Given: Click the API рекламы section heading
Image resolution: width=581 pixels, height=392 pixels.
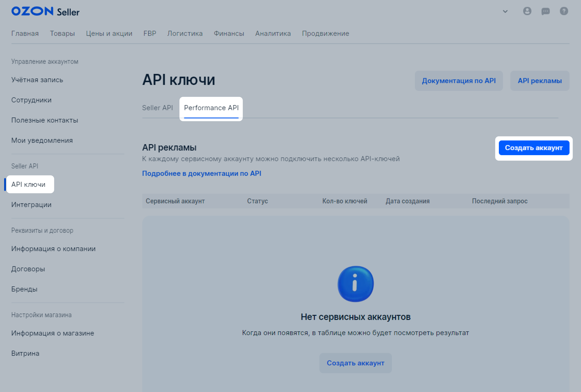Looking at the screenshot, I should point(169,147).
